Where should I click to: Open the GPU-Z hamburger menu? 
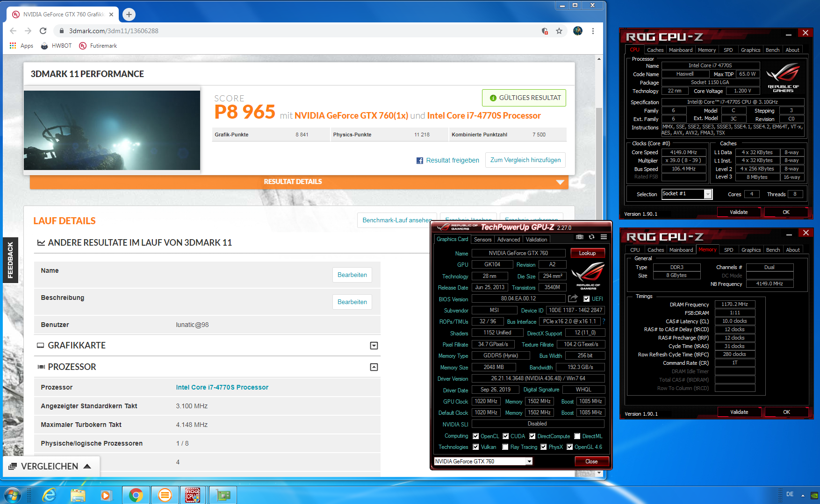604,237
